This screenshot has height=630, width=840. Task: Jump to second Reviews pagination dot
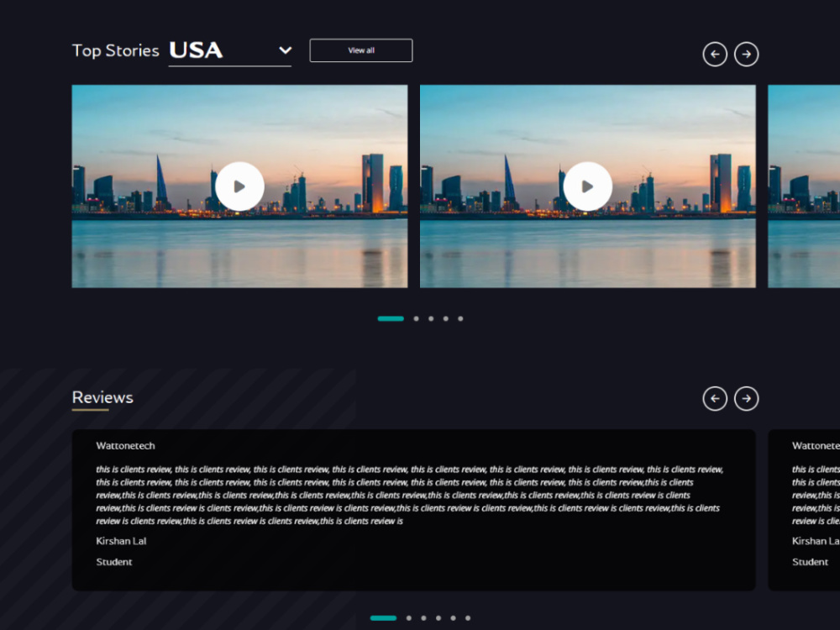409,618
